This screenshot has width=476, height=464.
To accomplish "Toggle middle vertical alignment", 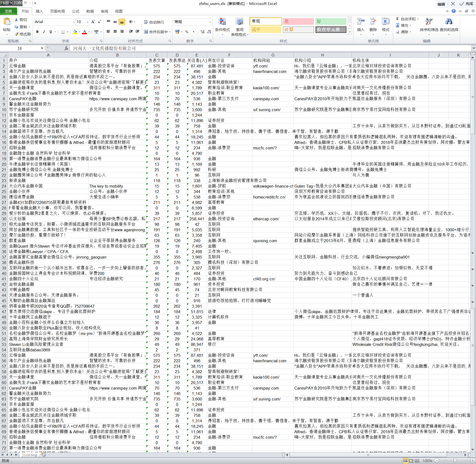I will pos(115,22).
